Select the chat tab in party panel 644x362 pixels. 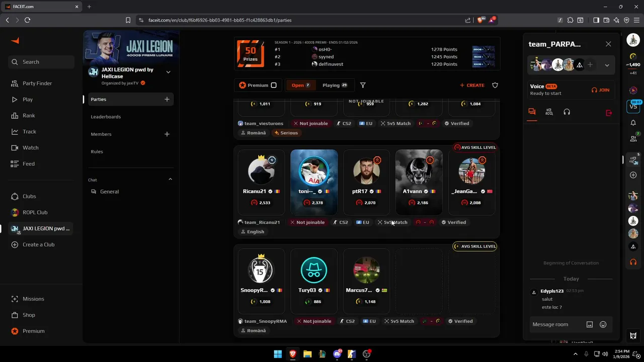coord(532,112)
